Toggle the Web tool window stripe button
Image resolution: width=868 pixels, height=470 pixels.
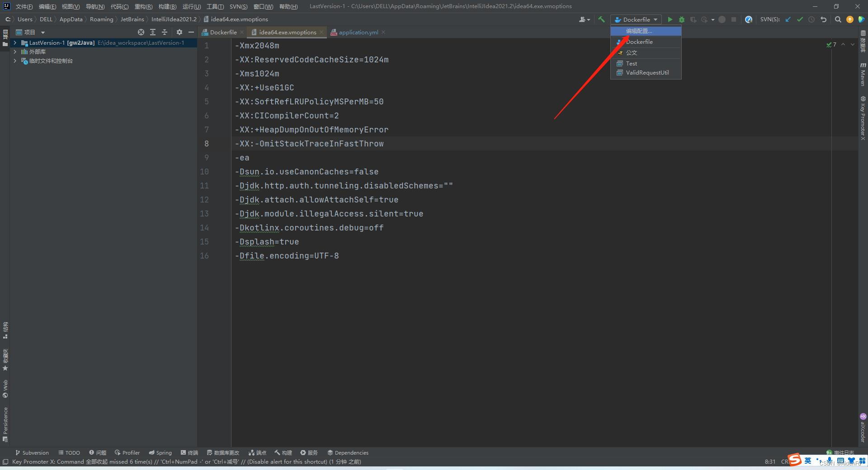[x=5, y=389]
